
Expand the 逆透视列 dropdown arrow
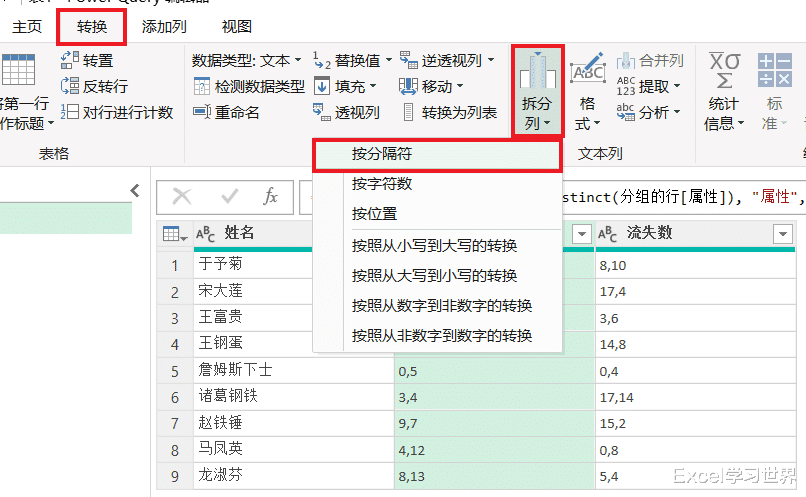pos(491,60)
